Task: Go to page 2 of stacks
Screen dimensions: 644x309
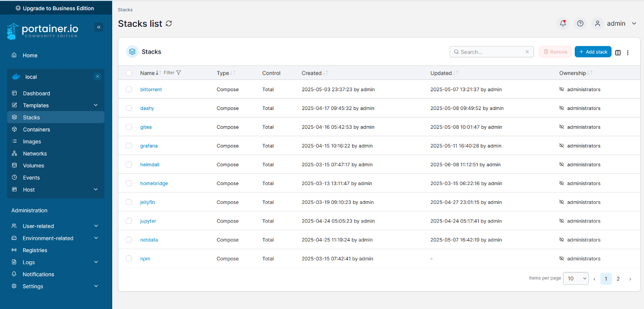Action: [618, 279]
